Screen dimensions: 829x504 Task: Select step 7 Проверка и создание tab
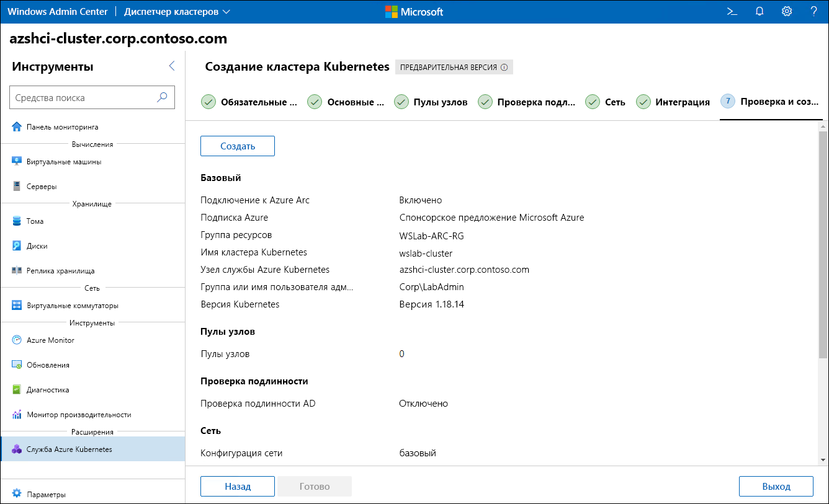[771, 102]
